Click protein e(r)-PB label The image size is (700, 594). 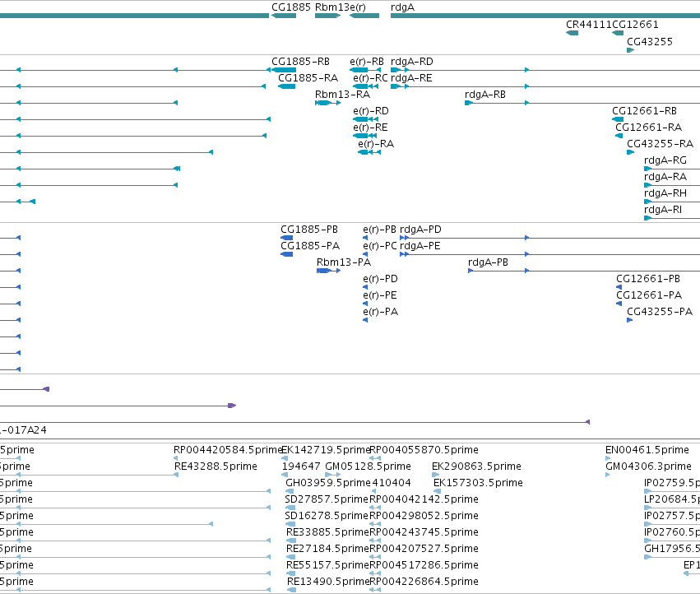(x=379, y=230)
